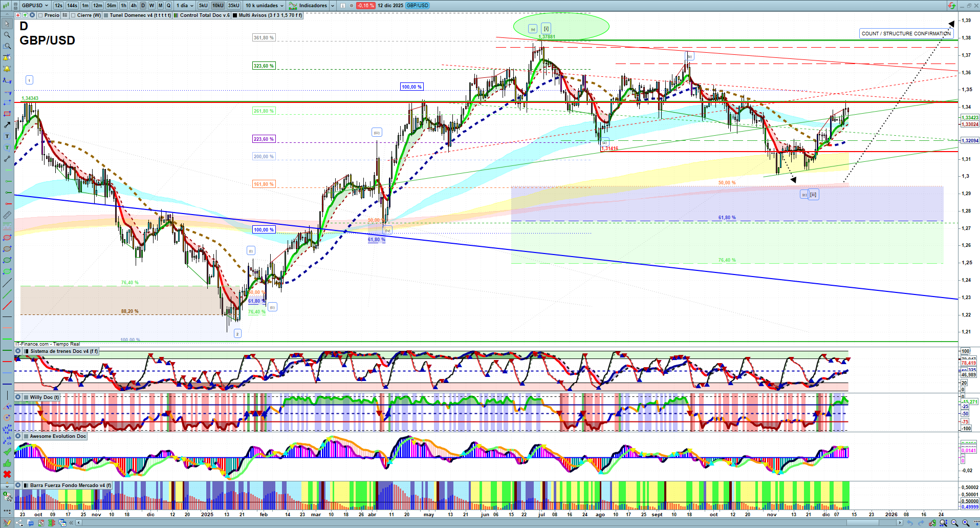Open the Precio list options icon
The width and height of the screenshot is (980, 528).
65,15
